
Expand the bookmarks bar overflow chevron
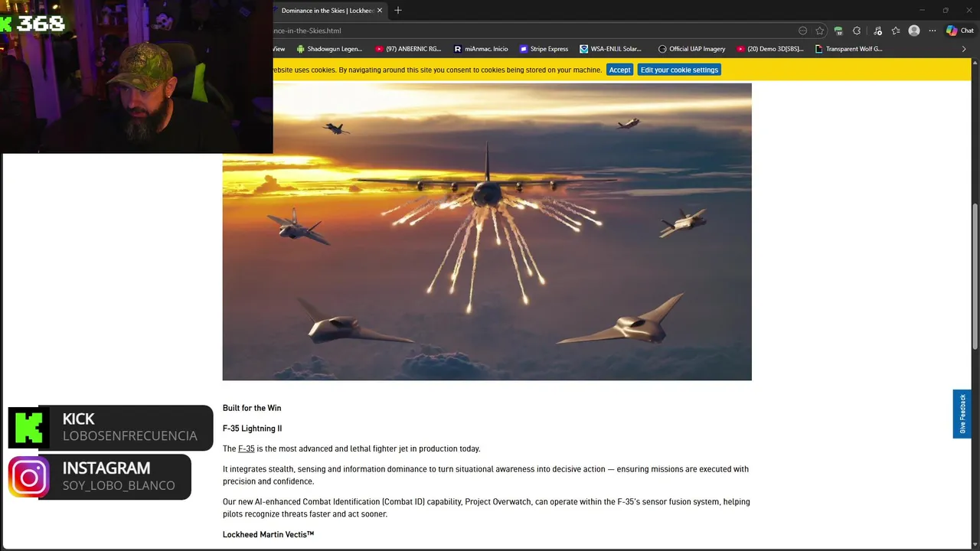pos(964,49)
